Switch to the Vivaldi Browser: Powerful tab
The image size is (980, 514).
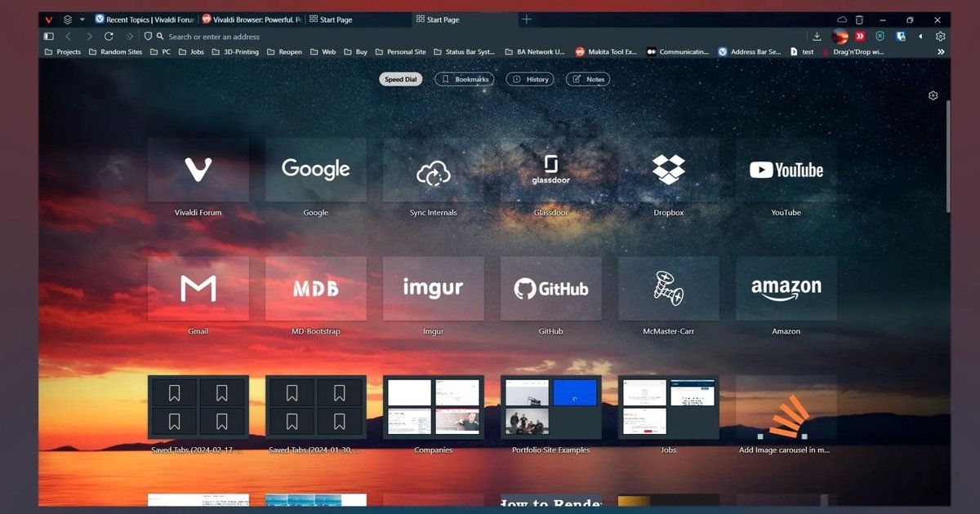point(251,20)
